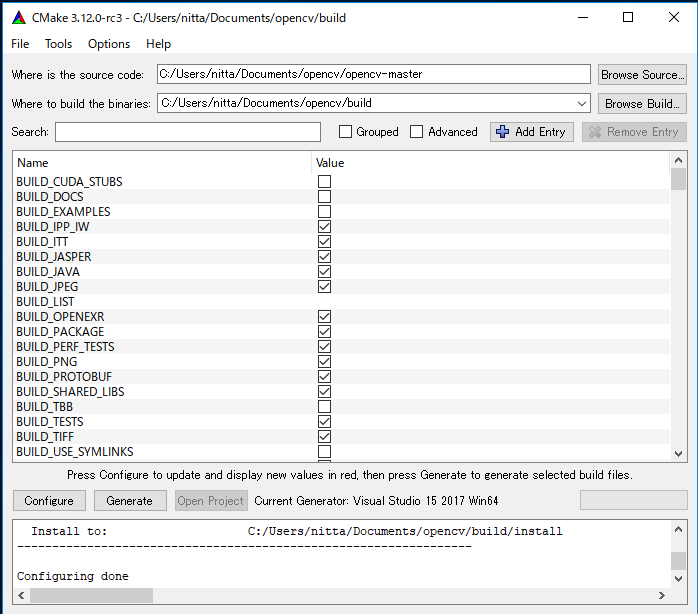Toggle the Grouped checkbox
Image resolution: width=698 pixels, height=614 pixels.
click(345, 132)
